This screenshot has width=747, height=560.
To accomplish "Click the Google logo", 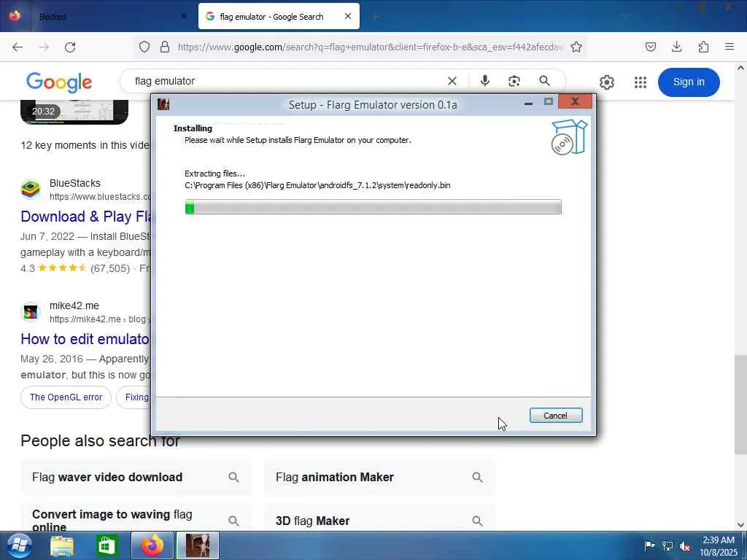I will point(59,82).
